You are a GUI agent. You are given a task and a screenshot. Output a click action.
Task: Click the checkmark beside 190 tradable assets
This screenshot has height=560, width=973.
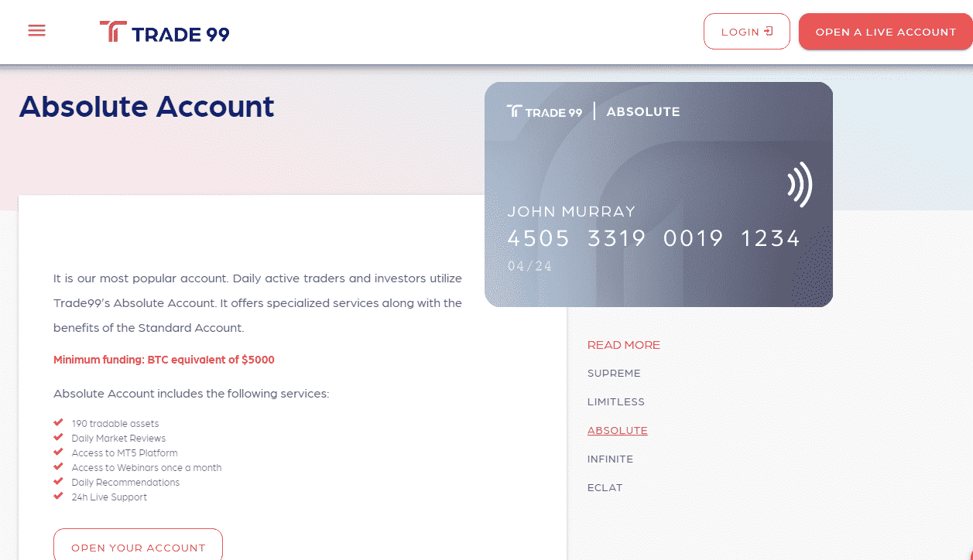[x=58, y=422]
